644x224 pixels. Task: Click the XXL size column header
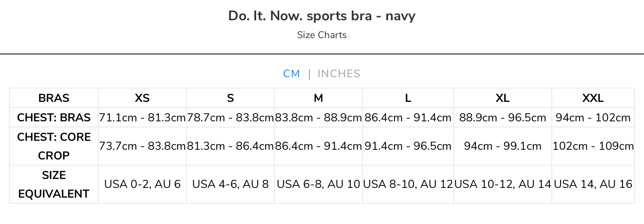pyautogui.click(x=593, y=98)
